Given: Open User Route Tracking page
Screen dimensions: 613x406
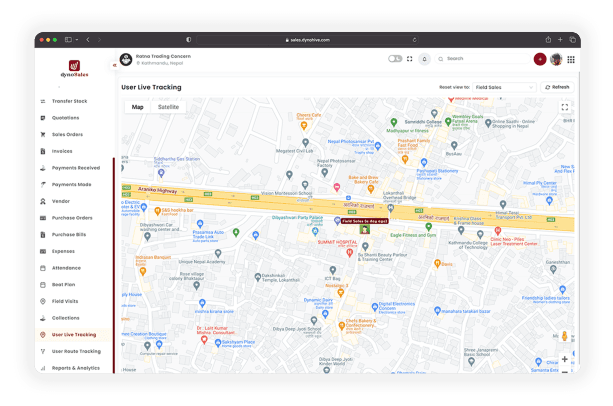Looking at the screenshot, I should coord(76,352).
